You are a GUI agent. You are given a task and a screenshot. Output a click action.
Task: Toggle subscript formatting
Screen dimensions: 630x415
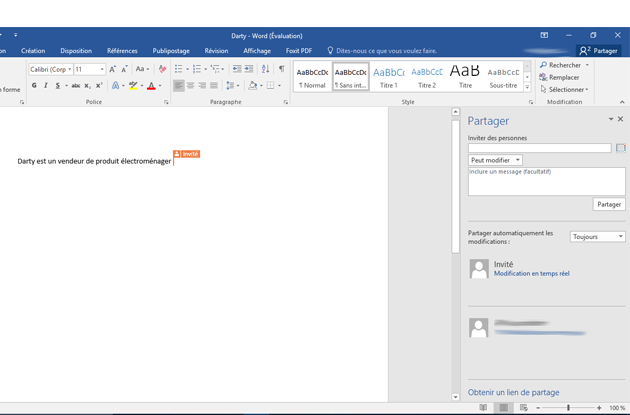click(x=87, y=85)
